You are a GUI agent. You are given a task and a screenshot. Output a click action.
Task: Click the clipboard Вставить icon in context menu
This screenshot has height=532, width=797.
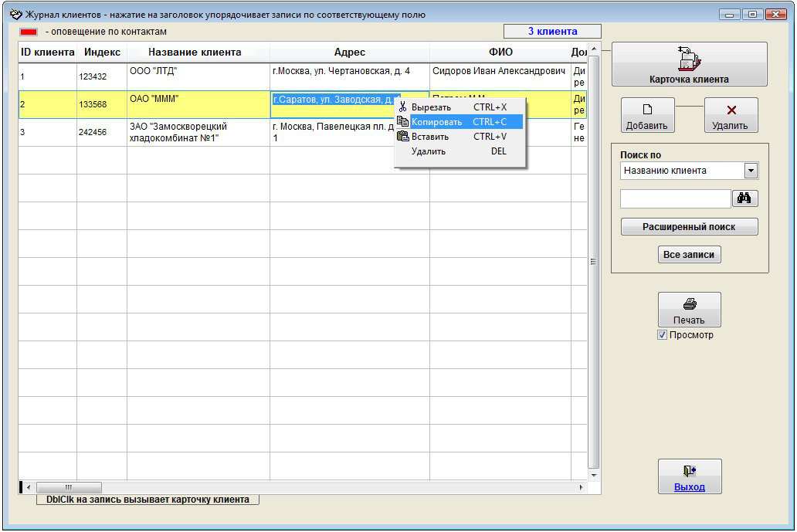[402, 137]
